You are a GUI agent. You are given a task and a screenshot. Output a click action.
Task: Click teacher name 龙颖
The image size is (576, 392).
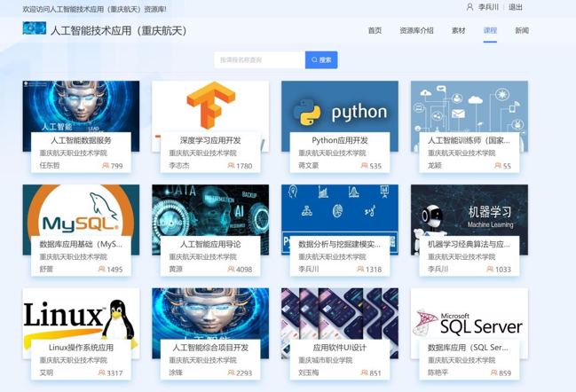click(x=435, y=166)
